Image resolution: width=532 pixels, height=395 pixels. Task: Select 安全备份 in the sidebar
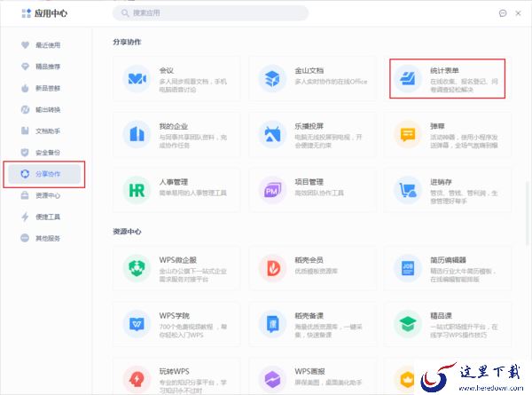[x=43, y=152]
